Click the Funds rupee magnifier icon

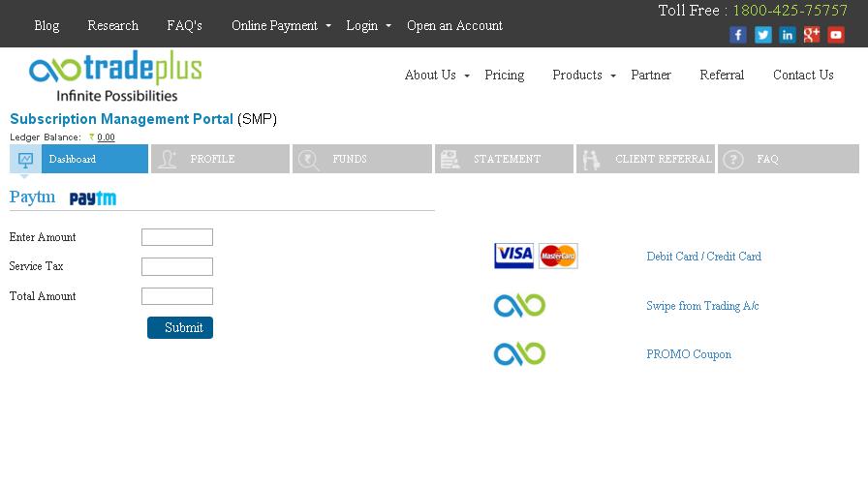click(x=308, y=160)
